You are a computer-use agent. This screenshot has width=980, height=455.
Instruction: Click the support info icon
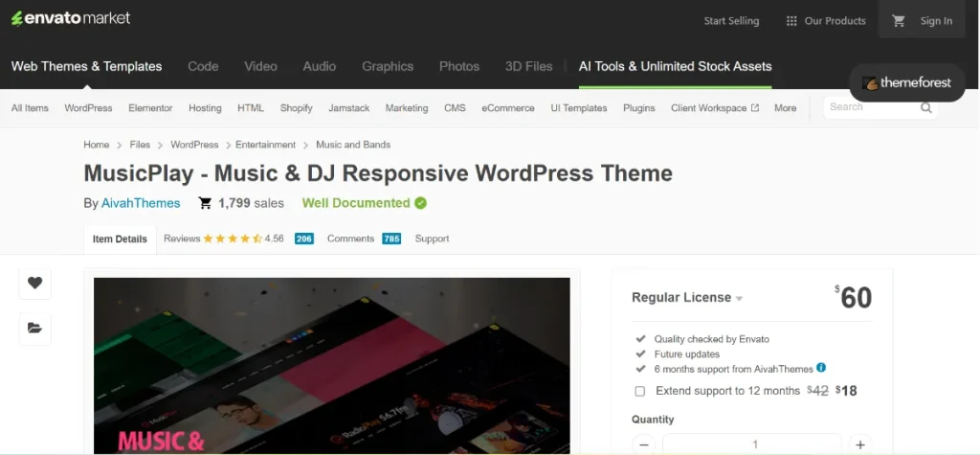click(x=821, y=368)
